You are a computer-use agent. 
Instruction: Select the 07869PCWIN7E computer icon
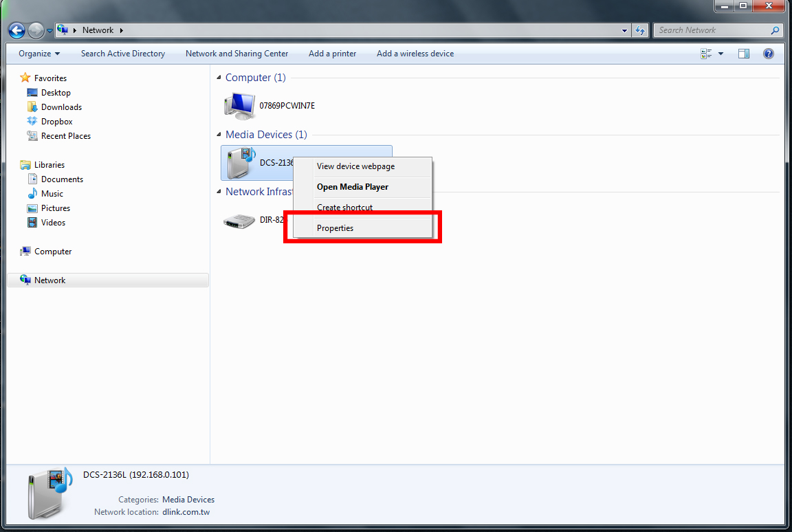(x=239, y=106)
